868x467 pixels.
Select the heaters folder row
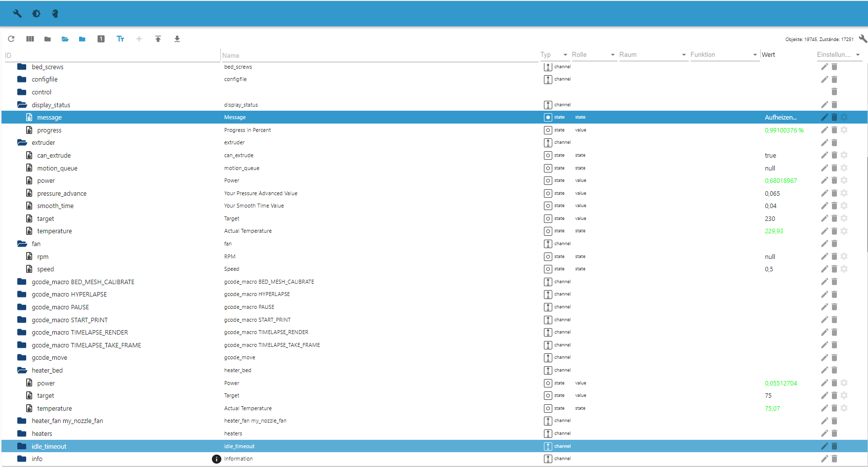(434, 433)
